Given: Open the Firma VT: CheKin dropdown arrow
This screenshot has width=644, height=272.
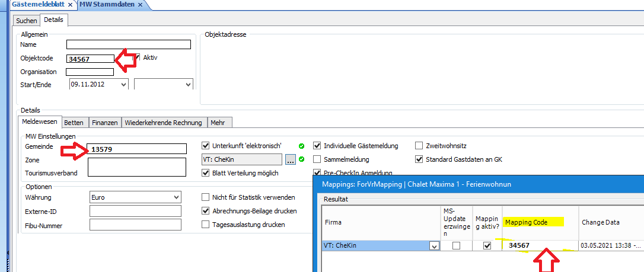Looking at the screenshot, I should [x=434, y=247].
